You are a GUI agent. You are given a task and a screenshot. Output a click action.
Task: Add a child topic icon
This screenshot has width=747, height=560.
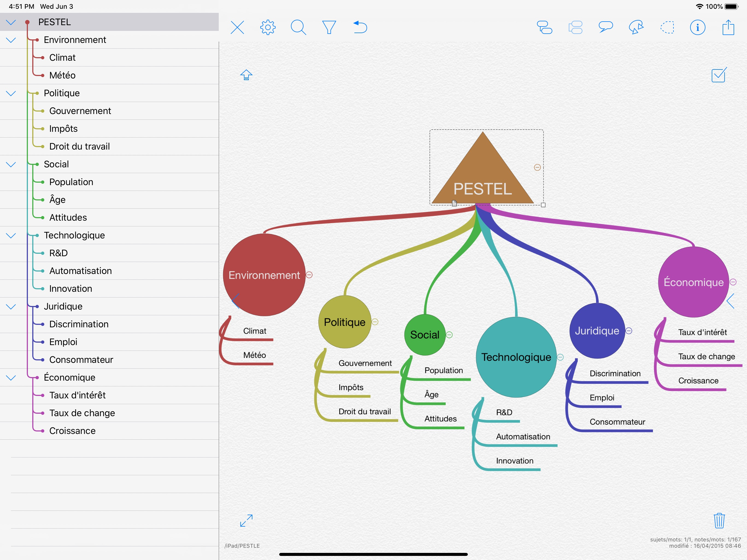coord(544,27)
